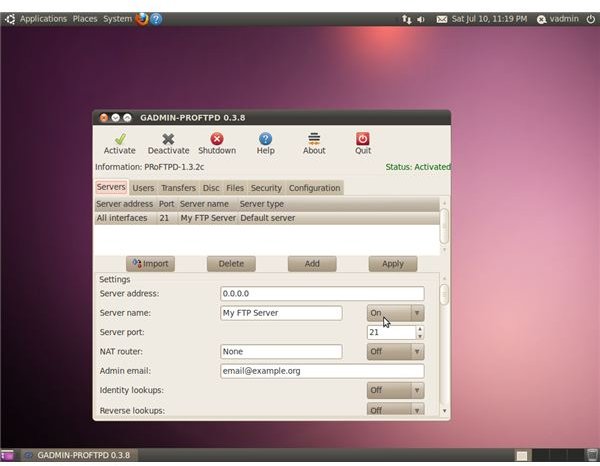Open the Server name On dropdown

[x=395, y=313]
